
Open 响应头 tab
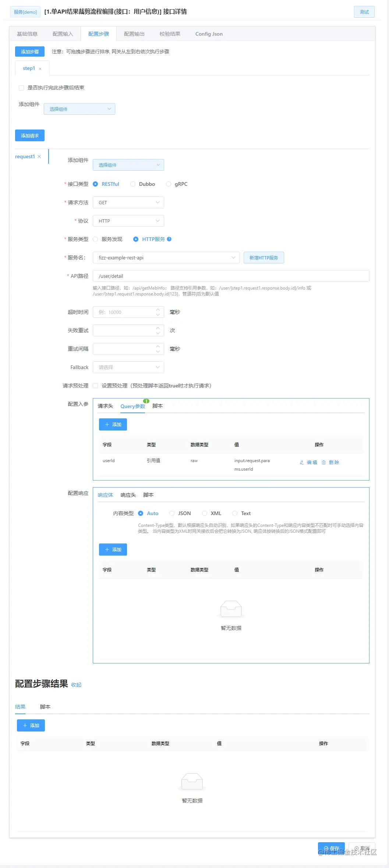128,495
